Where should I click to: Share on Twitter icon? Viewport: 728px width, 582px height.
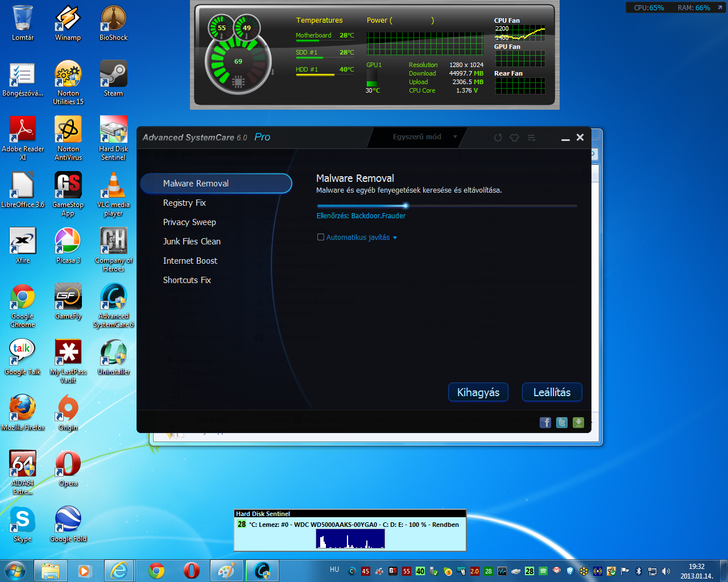click(562, 422)
